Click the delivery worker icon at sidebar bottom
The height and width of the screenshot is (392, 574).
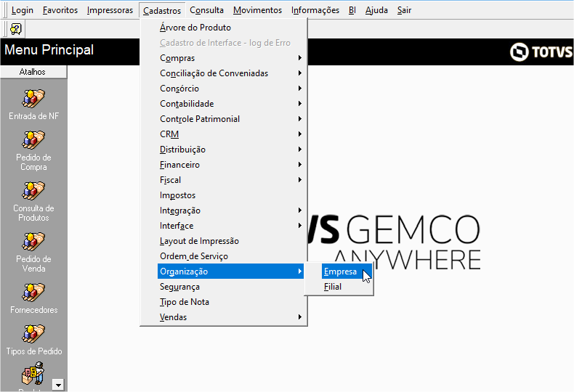click(x=33, y=373)
